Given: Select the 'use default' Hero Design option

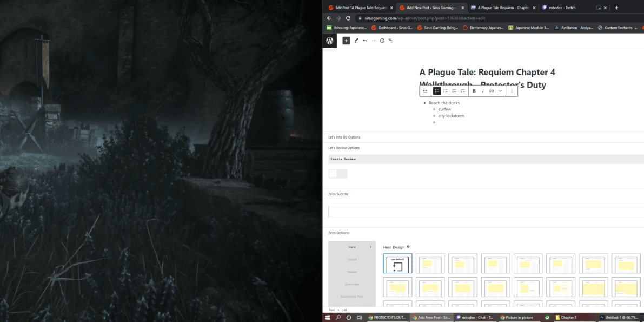Looking at the screenshot, I should coord(397,264).
